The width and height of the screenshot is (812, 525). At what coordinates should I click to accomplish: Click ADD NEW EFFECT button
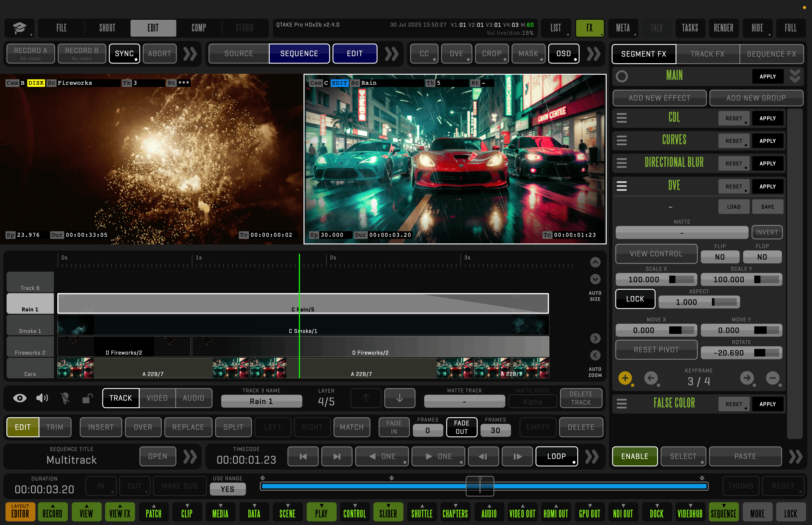pos(659,98)
